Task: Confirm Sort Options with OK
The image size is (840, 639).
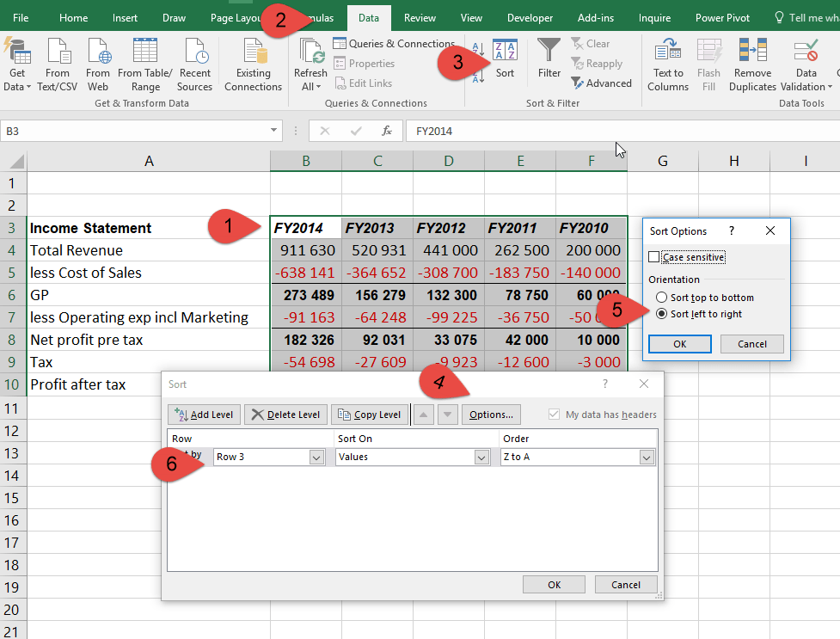Action: pos(678,343)
